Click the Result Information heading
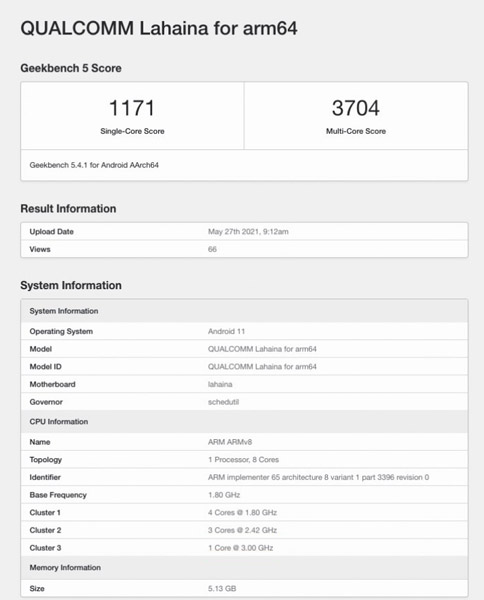 pos(68,209)
